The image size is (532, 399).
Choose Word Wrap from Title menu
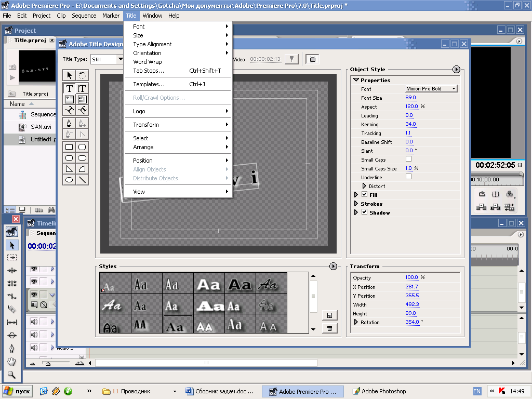(x=178, y=62)
